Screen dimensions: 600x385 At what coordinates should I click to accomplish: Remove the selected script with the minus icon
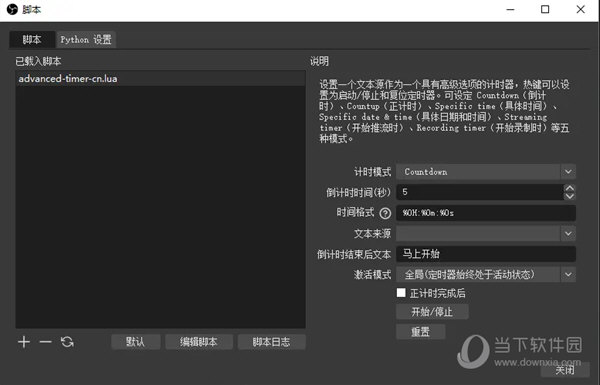(46, 342)
